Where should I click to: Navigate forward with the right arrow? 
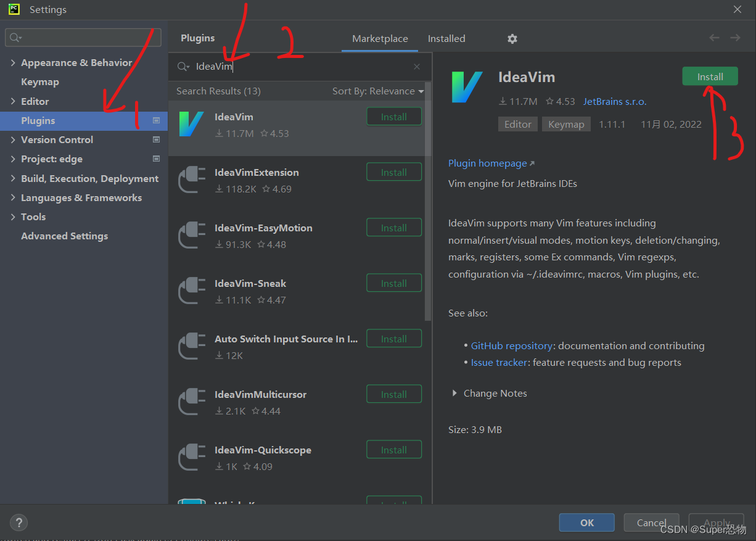(735, 38)
